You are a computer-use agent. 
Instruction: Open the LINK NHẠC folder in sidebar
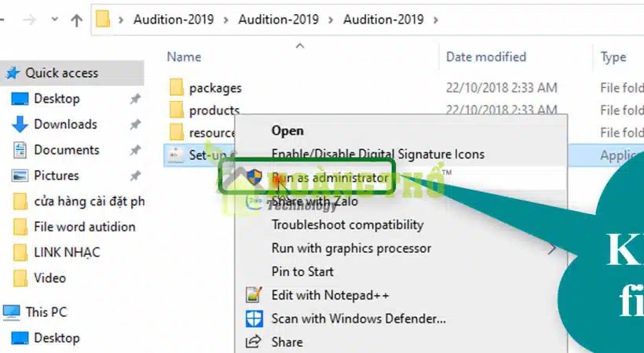pyautogui.click(x=67, y=253)
